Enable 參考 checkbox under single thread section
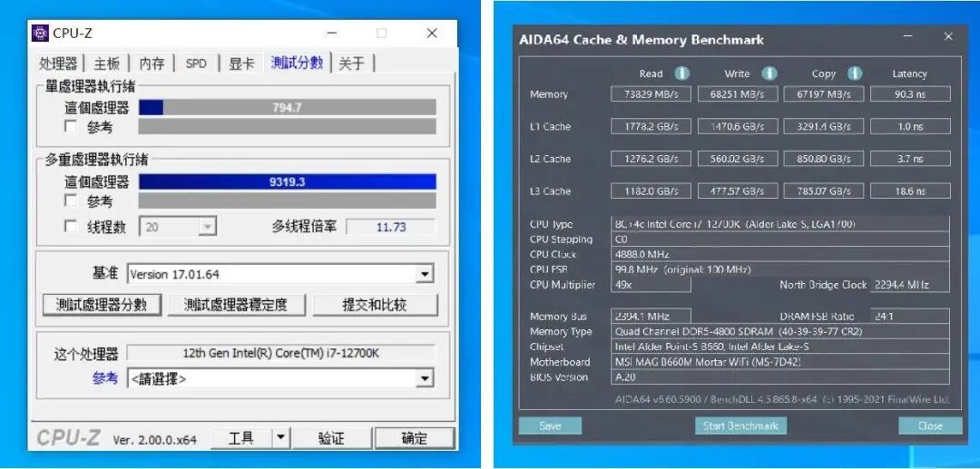 click(71, 127)
